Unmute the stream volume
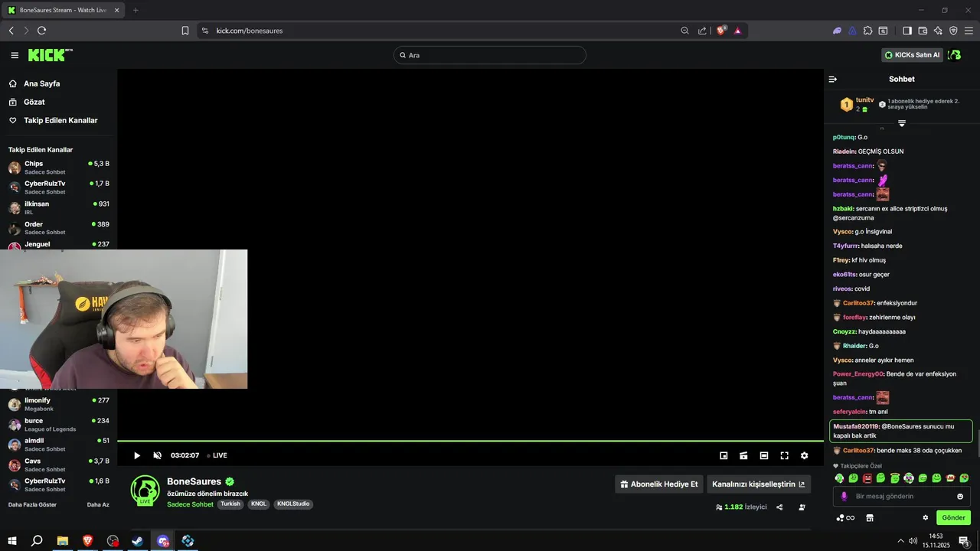Viewport: 980px width, 551px height. coord(157,455)
